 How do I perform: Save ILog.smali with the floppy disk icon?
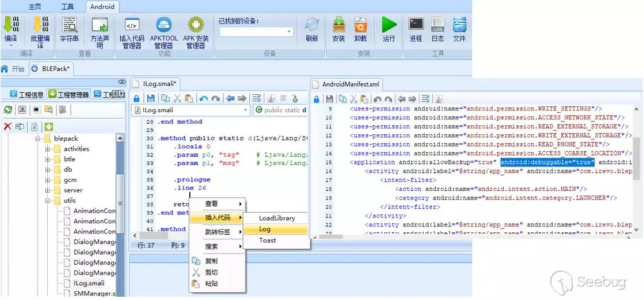[x=151, y=99]
